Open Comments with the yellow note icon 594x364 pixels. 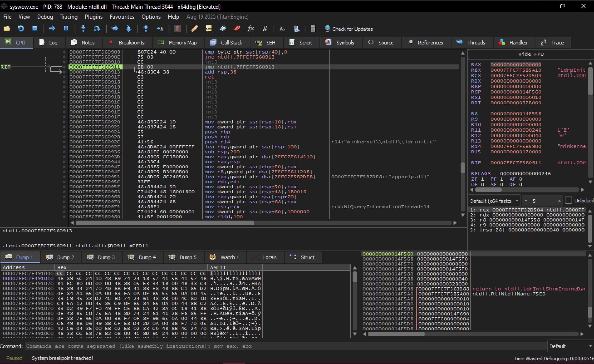(x=209, y=29)
